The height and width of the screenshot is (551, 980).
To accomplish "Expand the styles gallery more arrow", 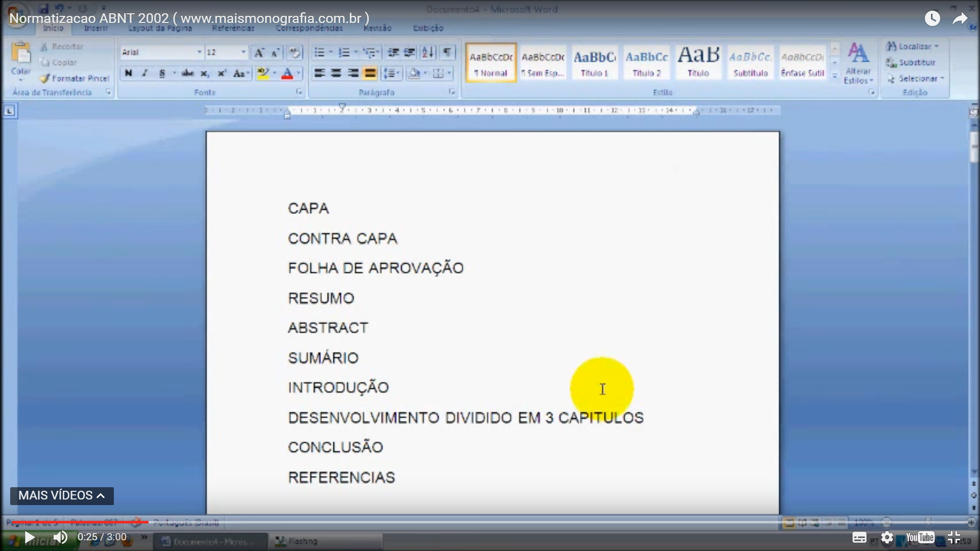I will [835, 76].
